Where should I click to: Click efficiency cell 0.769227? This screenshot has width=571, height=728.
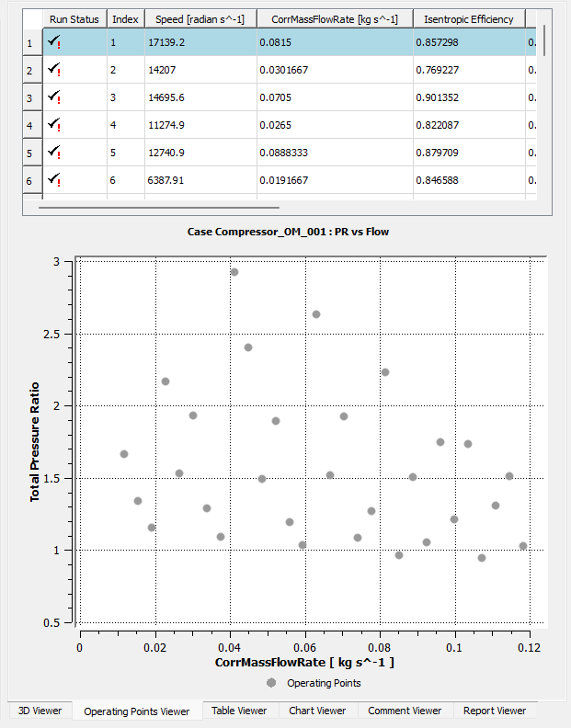(x=469, y=70)
